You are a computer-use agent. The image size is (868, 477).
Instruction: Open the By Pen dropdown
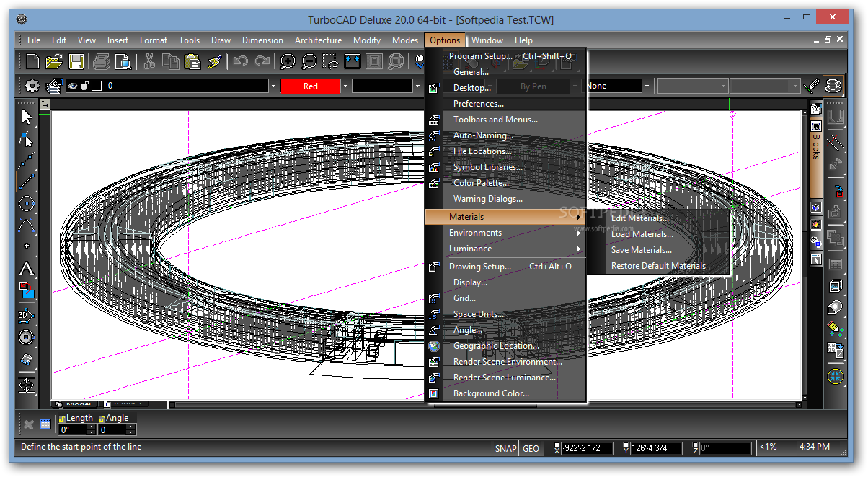575,86
